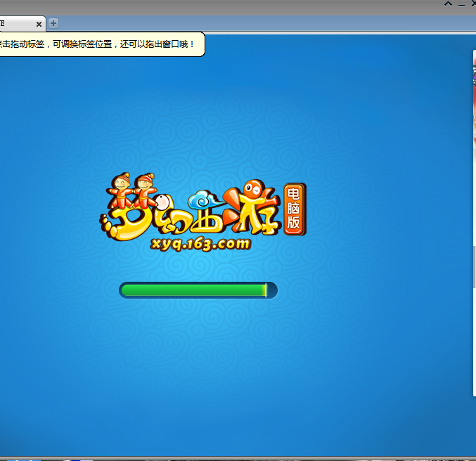Click the xyq.163.com logo text

point(200,244)
